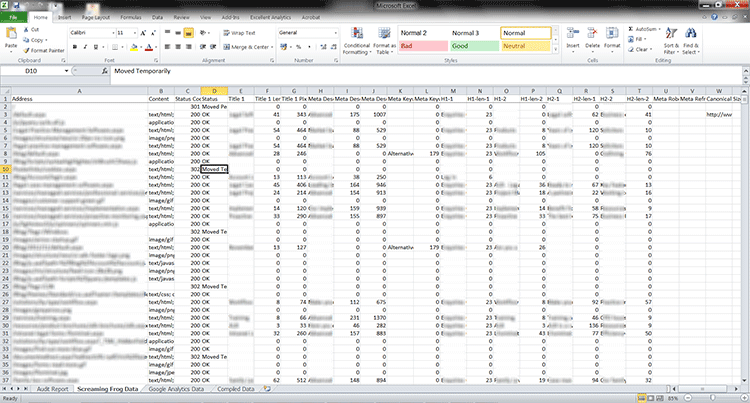
Task: Toggle Bold formatting
Action: 75,47
